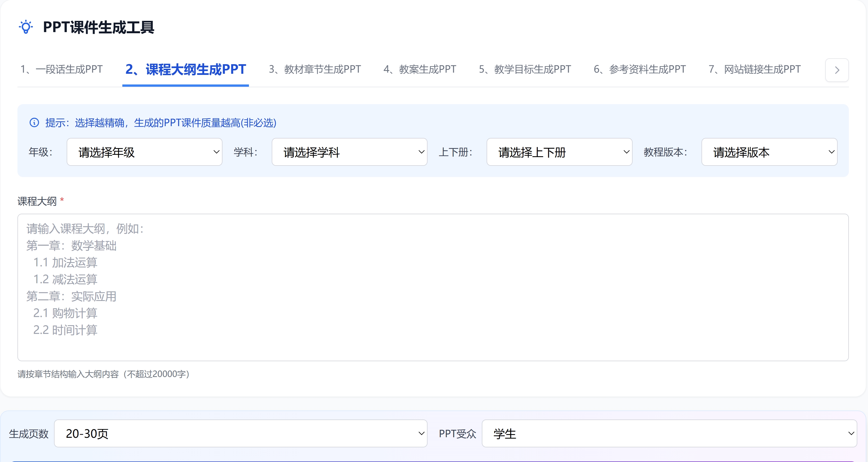Open the 请选择年级 grade dropdown
This screenshot has height=462, width=868.
tap(145, 152)
